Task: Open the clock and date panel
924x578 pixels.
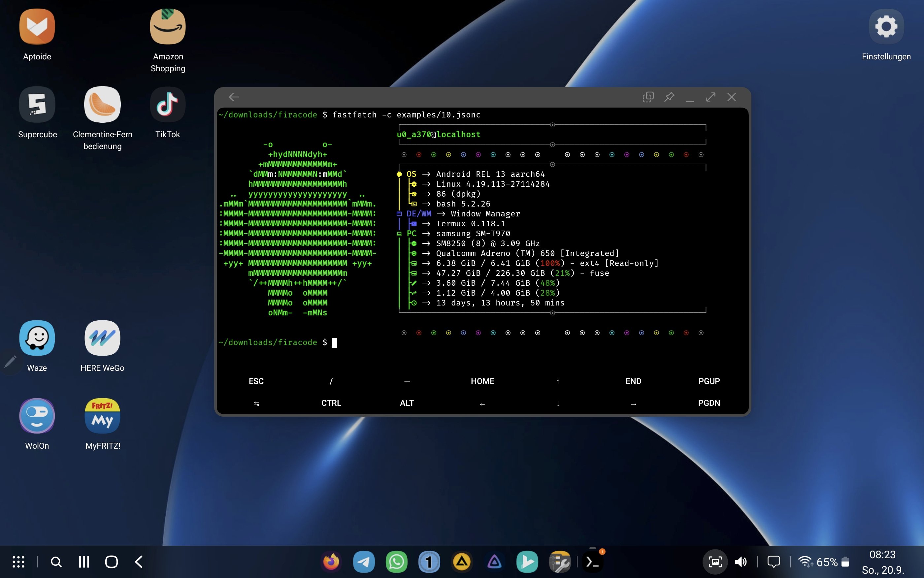Action: click(x=883, y=562)
